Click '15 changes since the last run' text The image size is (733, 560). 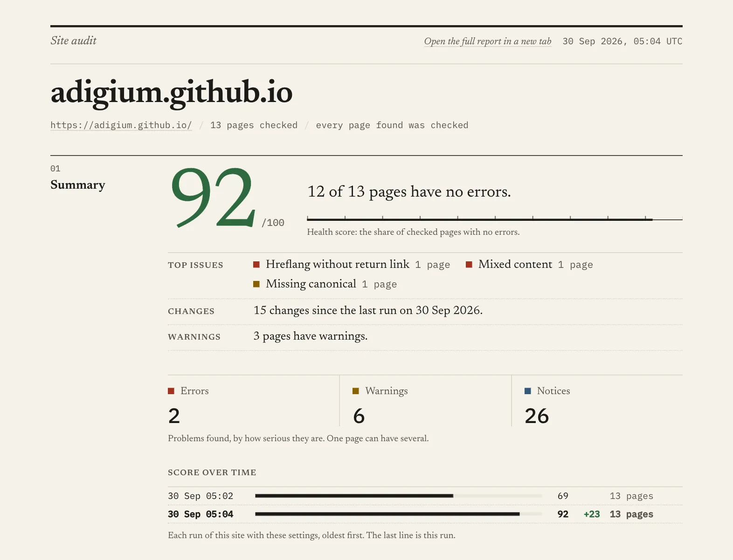(x=368, y=310)
